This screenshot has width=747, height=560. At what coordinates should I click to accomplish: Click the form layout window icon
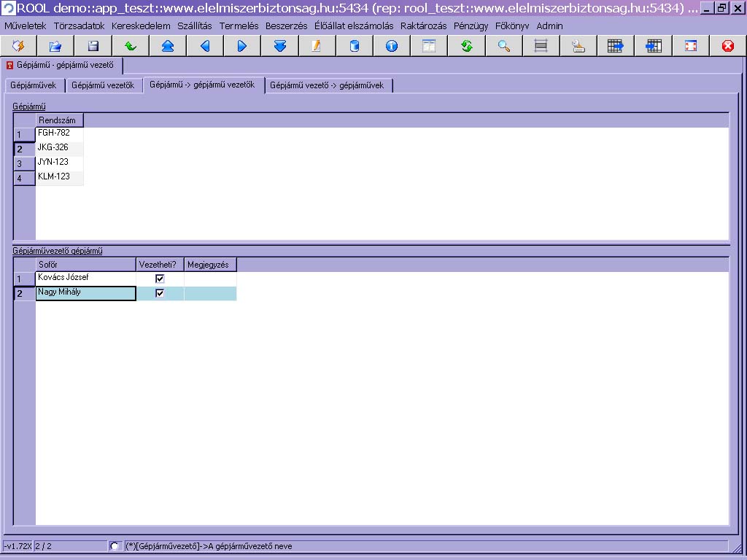[429, 46]
